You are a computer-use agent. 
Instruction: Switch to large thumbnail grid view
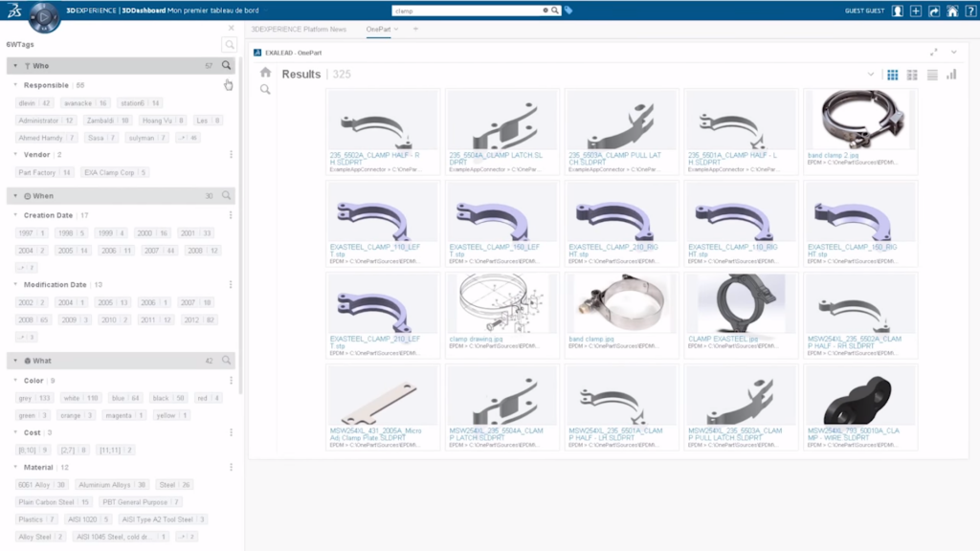coord(893,75)
